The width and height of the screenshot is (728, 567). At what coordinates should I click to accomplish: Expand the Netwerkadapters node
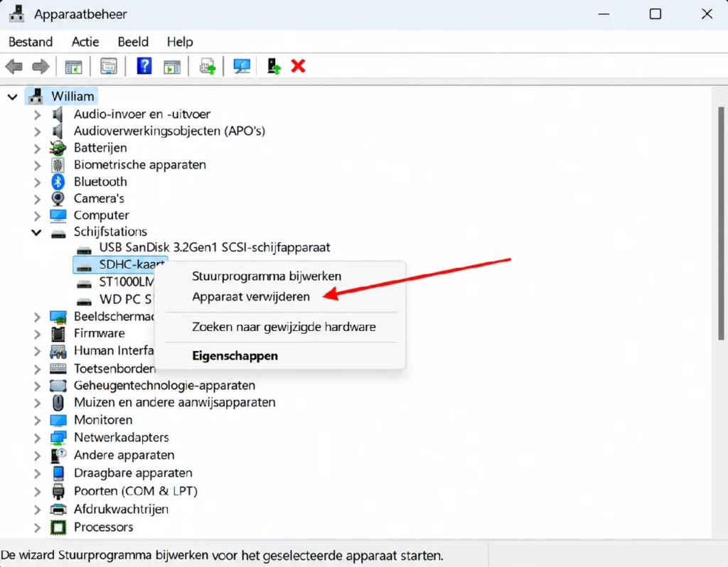37,438
